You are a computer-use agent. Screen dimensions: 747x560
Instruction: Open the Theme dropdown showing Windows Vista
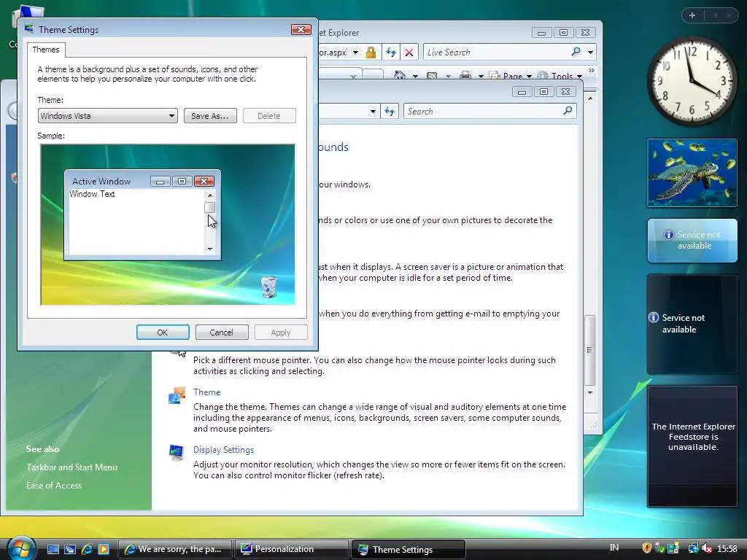click(108, 116)
